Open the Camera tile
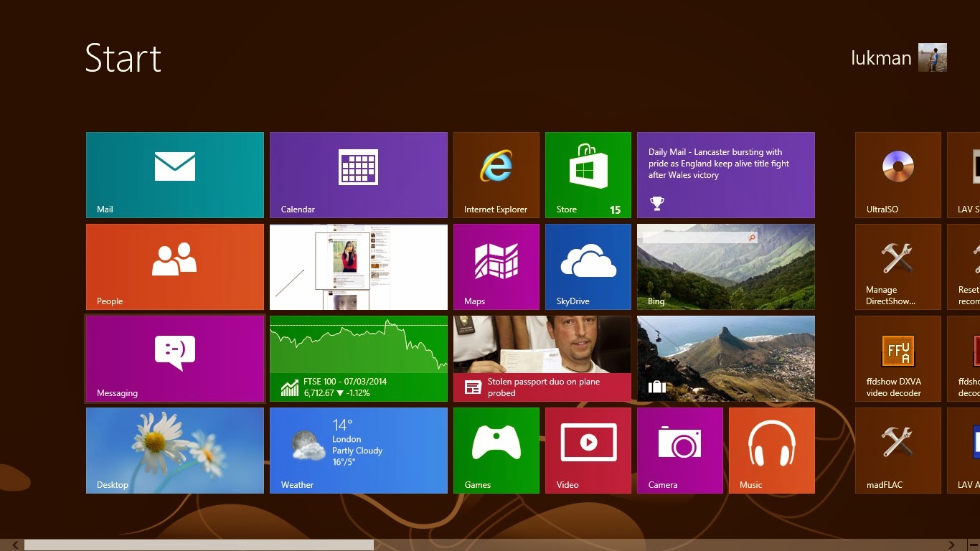The height and width of the screenshot is (551, 980). pyautogui.click(x=680, y=451)
